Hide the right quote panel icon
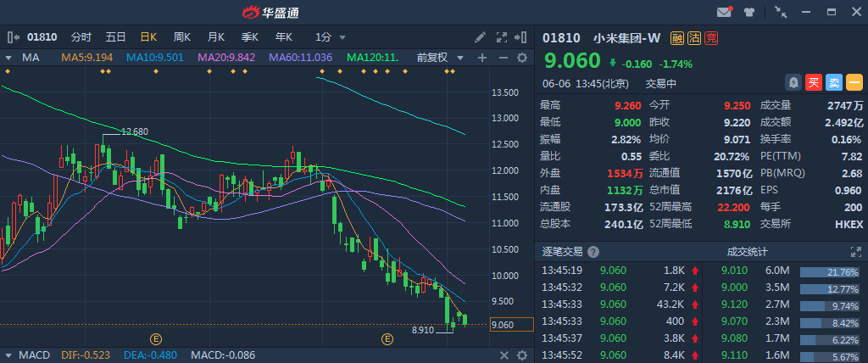 coord(520,37)
